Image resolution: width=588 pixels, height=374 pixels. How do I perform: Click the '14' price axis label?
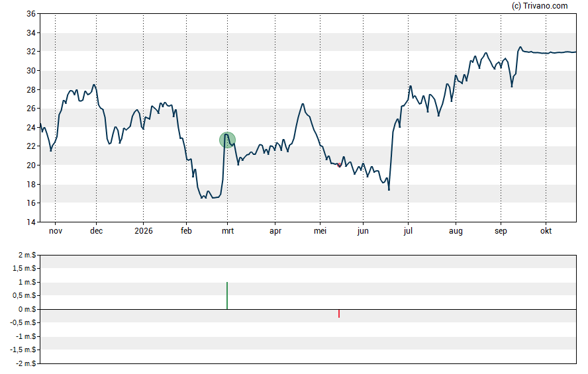point(31,222)
